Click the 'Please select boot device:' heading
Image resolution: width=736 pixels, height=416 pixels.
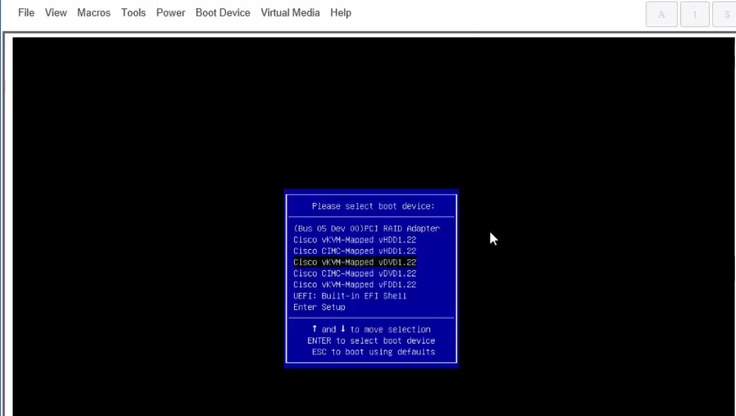373,206
